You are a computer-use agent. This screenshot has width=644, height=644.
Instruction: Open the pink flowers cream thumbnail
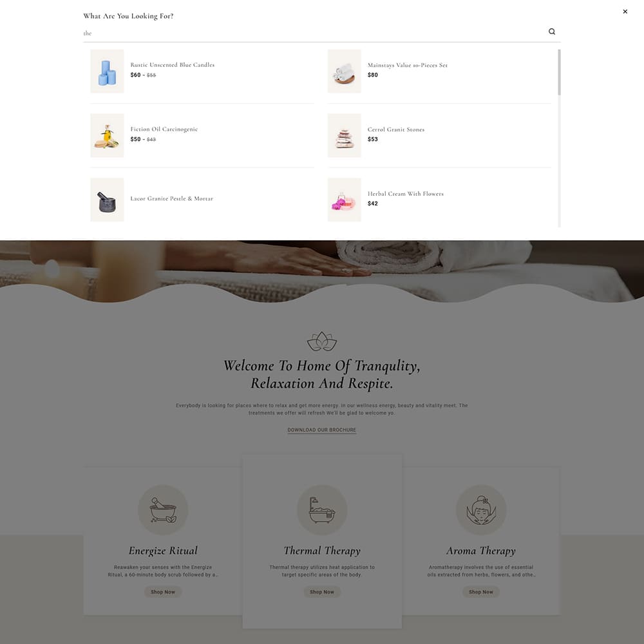pos(344,200)
